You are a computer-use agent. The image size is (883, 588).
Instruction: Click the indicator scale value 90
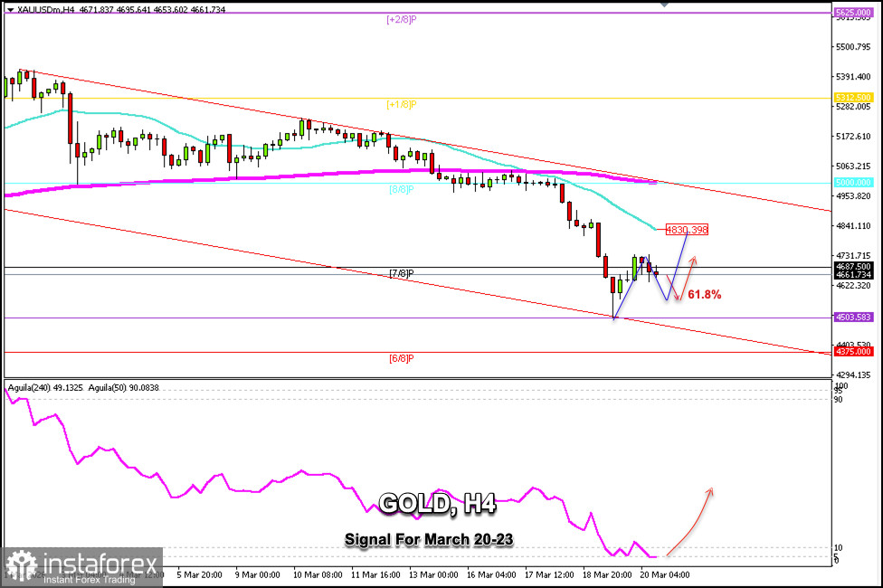click(x=838, y=399)
